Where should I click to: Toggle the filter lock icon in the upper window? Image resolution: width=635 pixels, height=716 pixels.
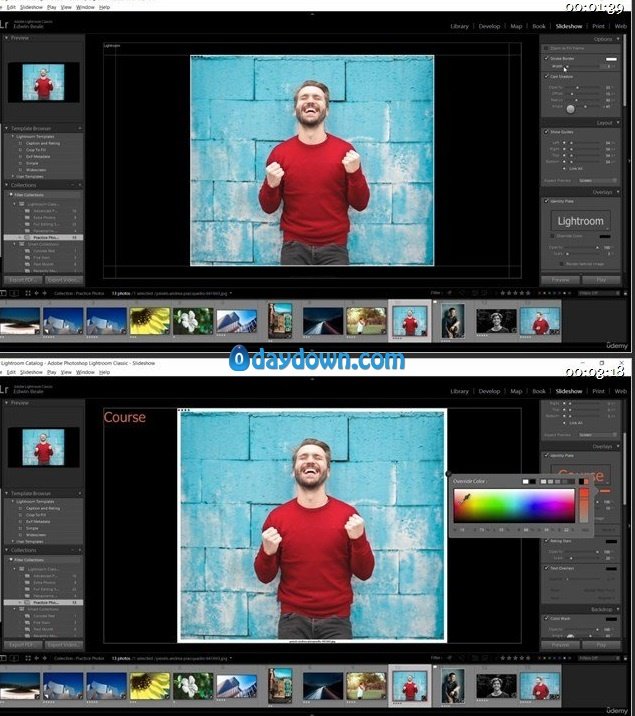[x=625, y=293]
